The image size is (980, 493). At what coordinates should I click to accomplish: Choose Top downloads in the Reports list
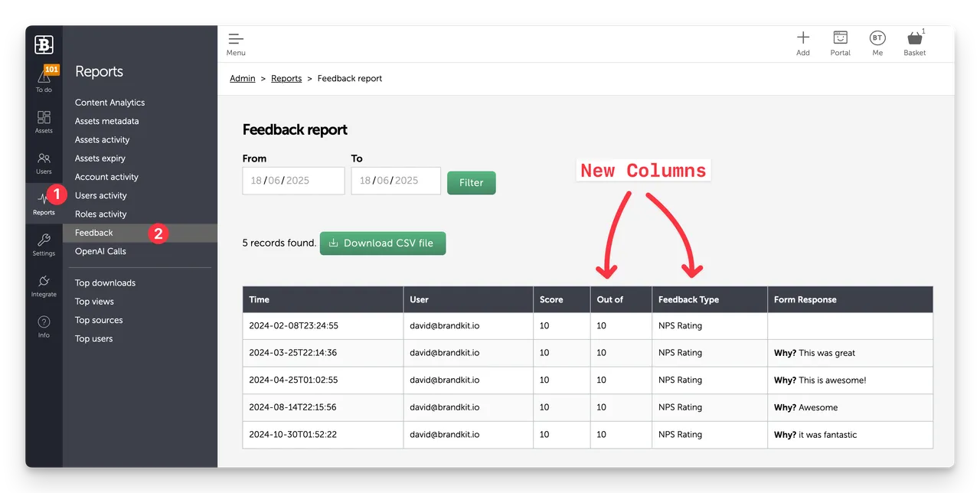[105, 283]
